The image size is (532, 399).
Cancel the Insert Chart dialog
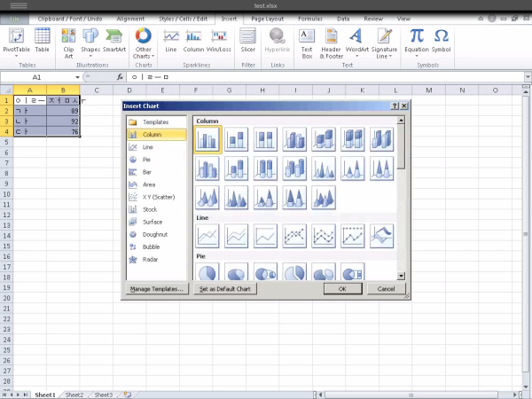tap(386, 289)
